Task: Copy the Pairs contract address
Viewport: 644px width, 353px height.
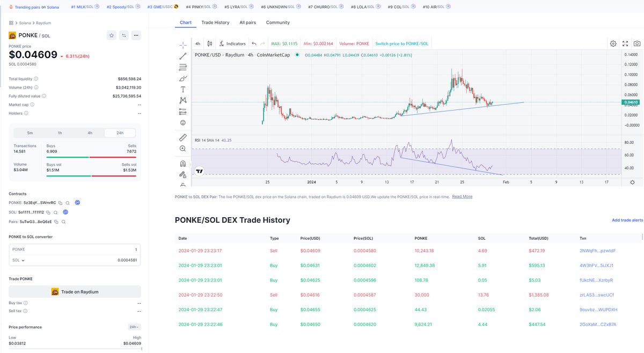Action: pos(56,222)
